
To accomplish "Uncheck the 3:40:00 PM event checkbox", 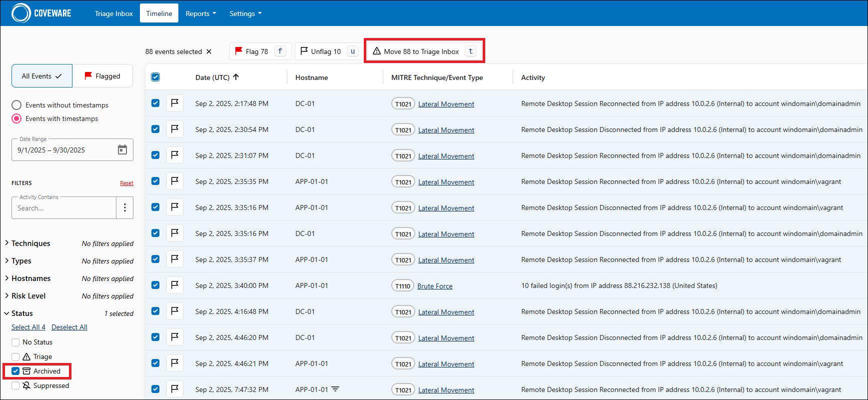I will 155,285.
